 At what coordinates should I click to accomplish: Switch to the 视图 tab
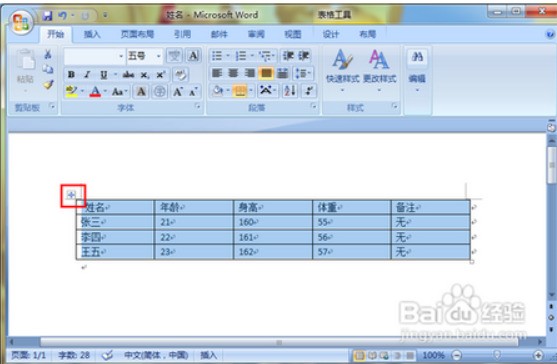click(x=293, y=34)
